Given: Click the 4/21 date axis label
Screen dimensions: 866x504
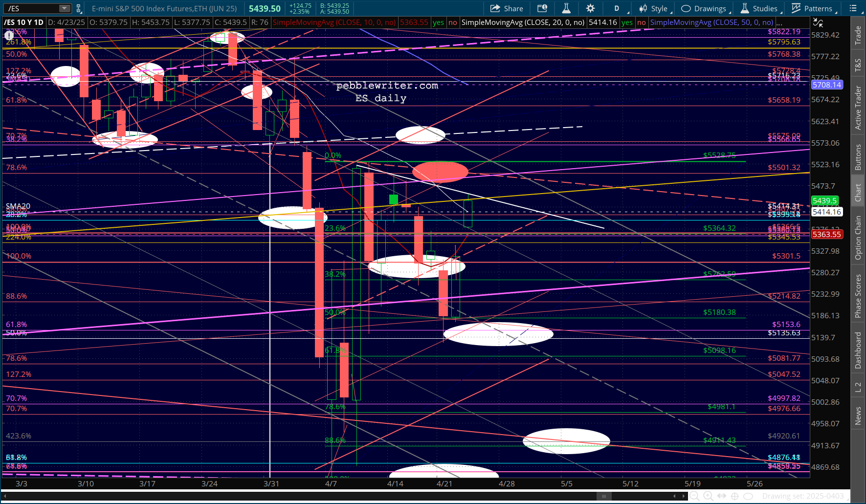Looking at the screenshot, I should click(x=444, y=483).
